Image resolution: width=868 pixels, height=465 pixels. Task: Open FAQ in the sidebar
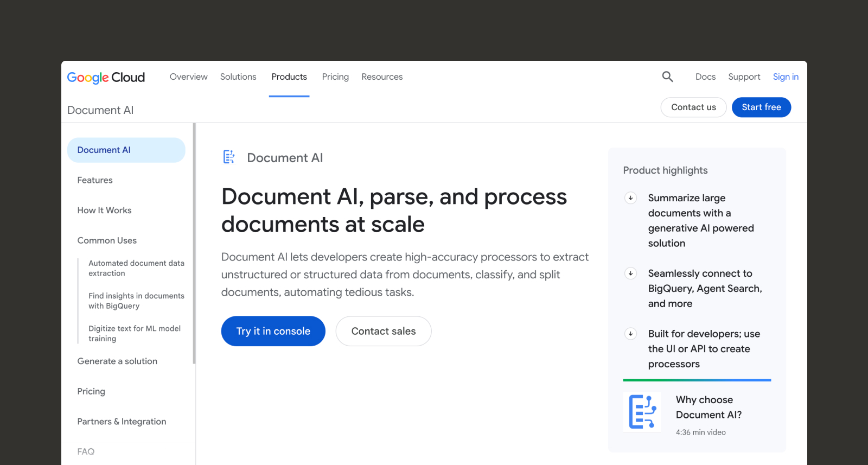coord(86,451)
